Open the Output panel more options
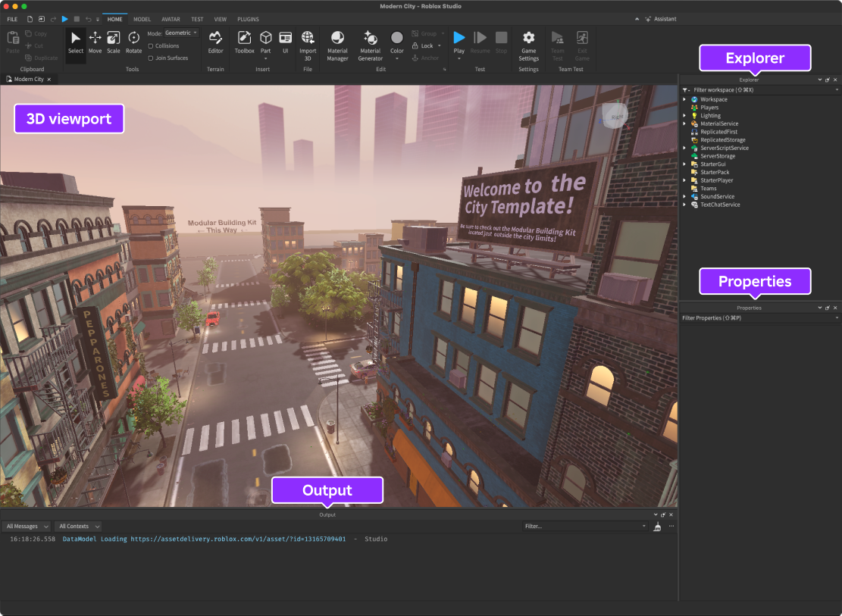This screenshot has width=842, height=616. click(671, 527)
